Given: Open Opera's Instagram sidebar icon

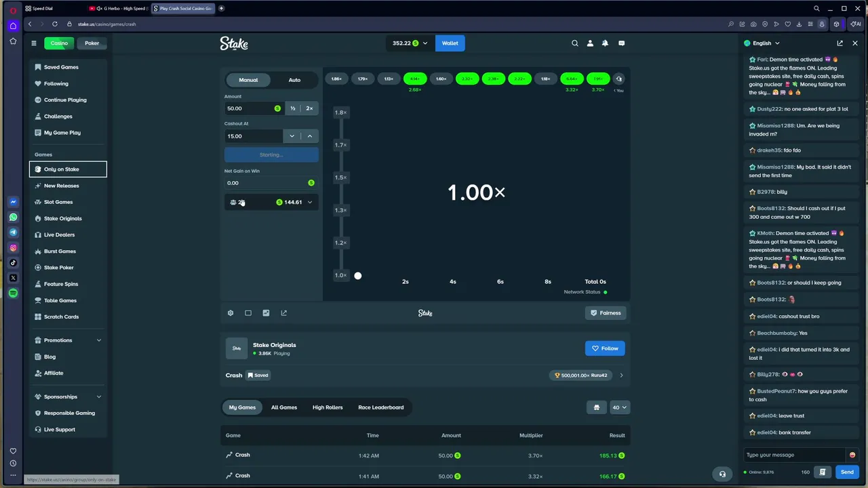Looking at the screenshot, I should pos(13,248).
